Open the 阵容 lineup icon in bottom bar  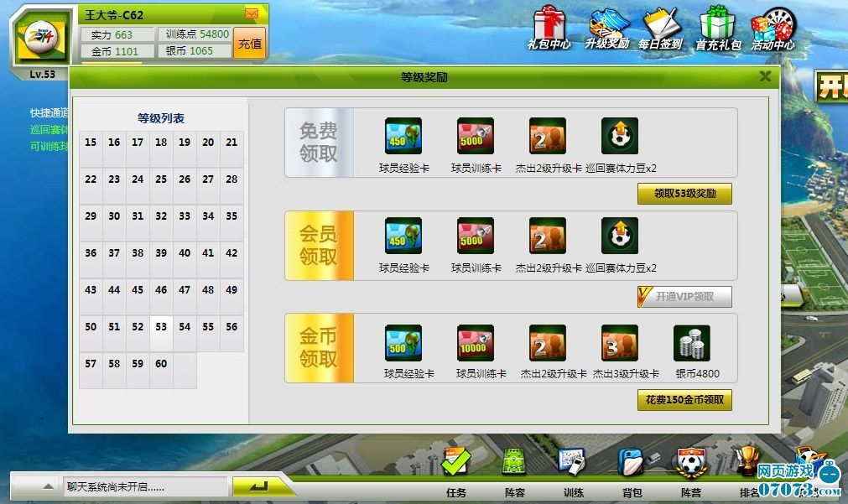(514, 465)
